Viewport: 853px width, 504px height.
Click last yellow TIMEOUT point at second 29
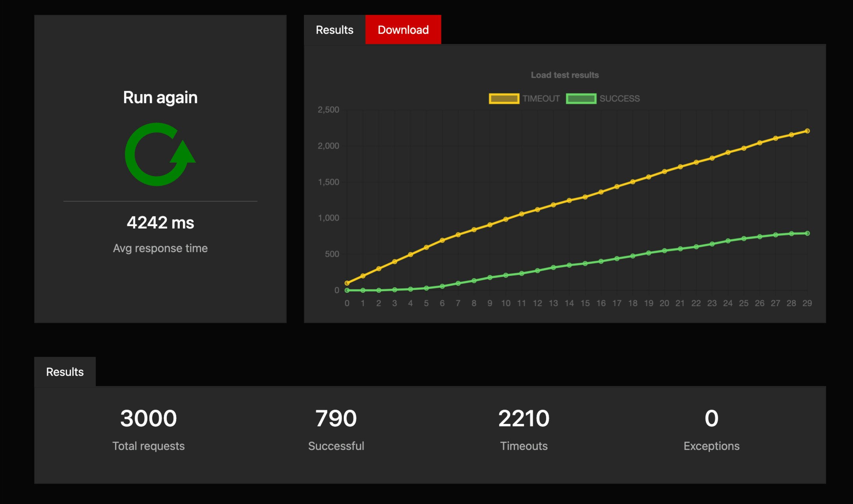807,131
